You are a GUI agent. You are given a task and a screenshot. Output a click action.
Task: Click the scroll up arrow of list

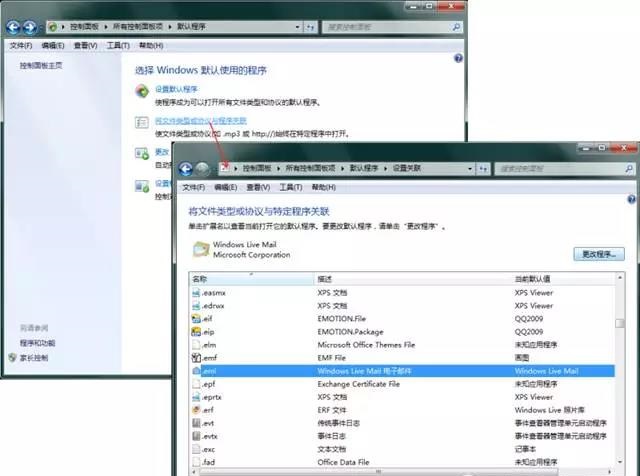[620, 278]
